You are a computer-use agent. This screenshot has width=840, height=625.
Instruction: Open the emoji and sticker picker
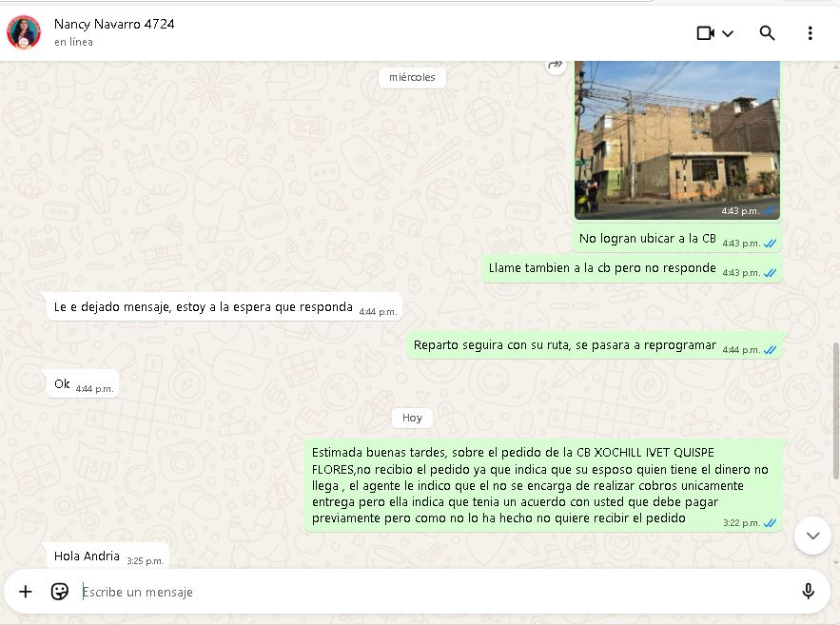[60, 592]
